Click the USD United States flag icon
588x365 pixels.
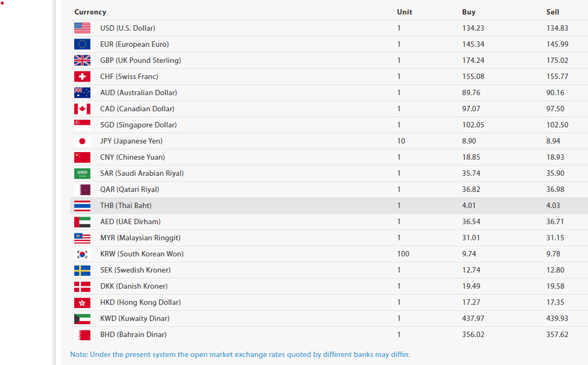(x=82, y=28)
